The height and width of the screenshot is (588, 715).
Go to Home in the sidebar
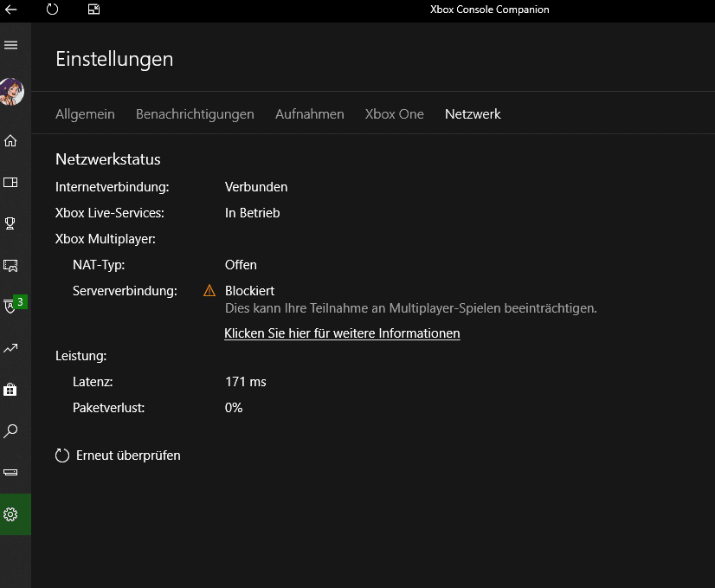click(x=10, y=141)
